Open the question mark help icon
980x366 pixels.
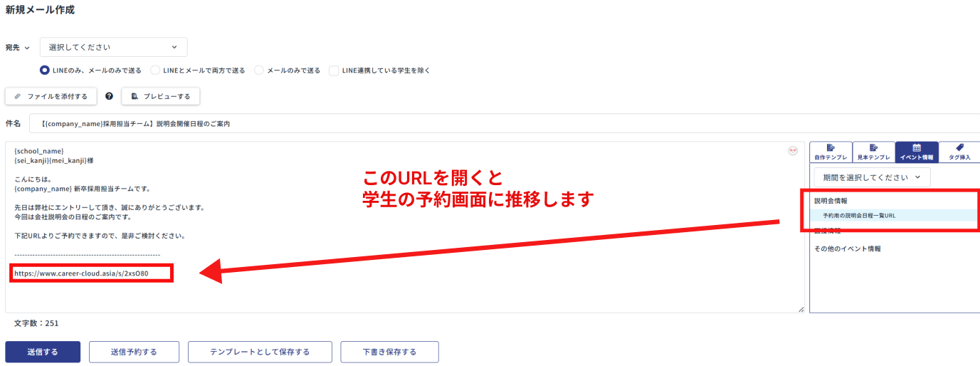[x=109, y=96]
